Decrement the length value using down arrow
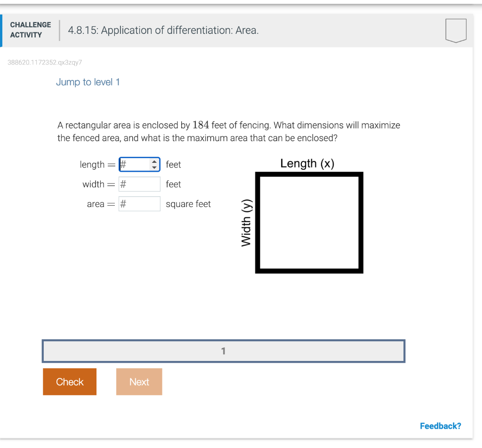Viewport: 482px width, 448px height. click(x=154, y=167)
